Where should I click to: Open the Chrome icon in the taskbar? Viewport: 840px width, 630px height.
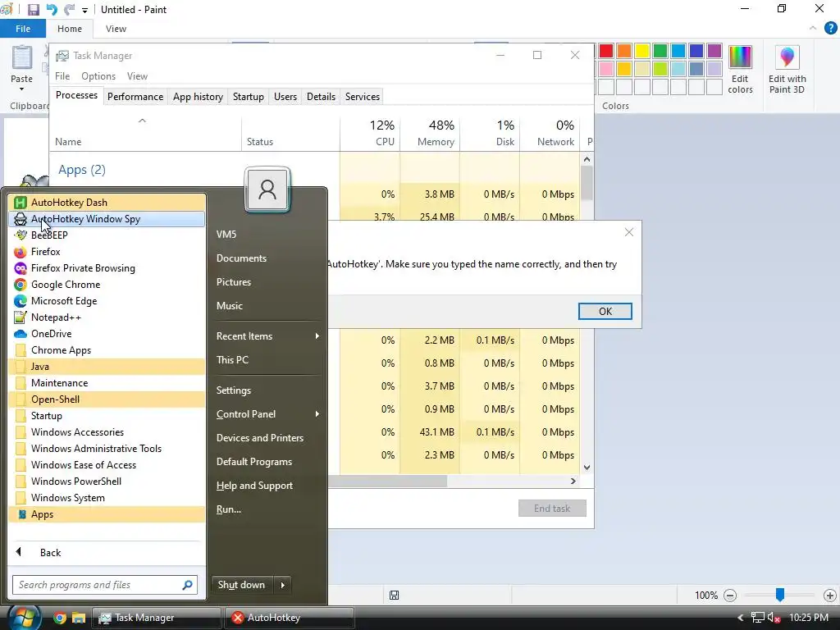[59, 618]
